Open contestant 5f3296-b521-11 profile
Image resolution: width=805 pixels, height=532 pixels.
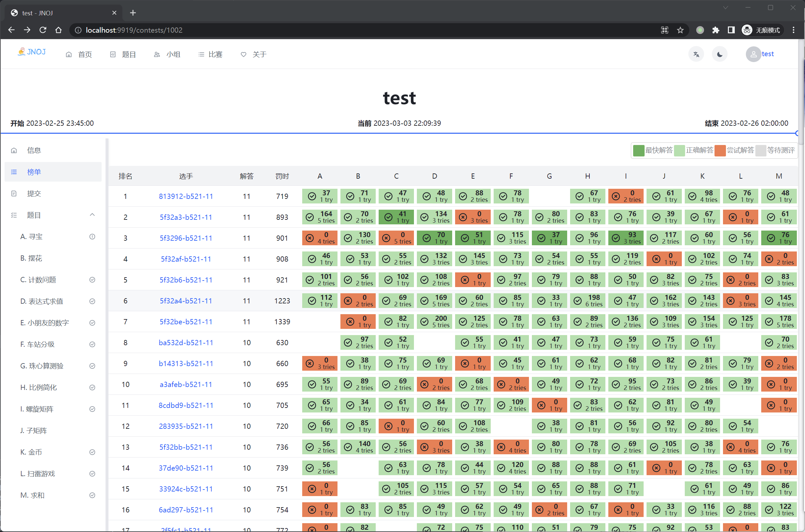click(x=186, y=238)
